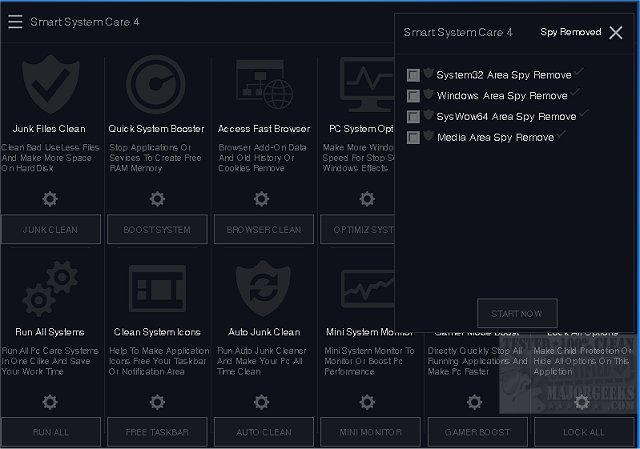Open settings gear above Gamer Boost button
Viewport: 640px width, 449px height.
pyautogui.click(x=474, y=402)
